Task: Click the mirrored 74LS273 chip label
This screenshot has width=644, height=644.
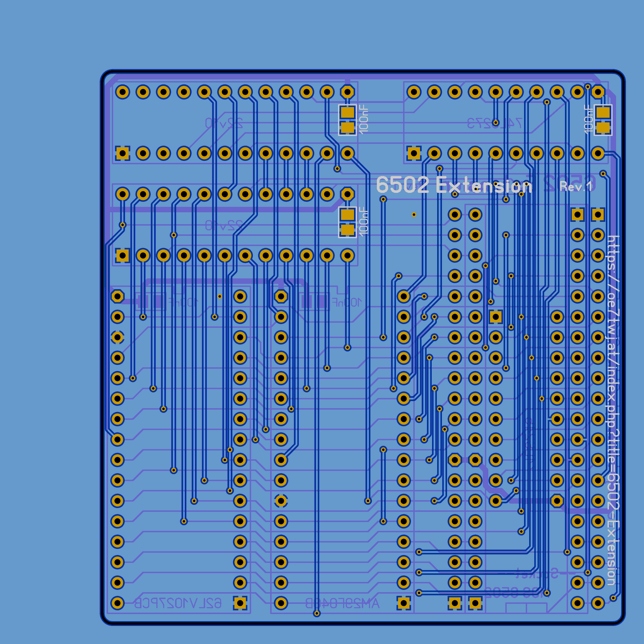Action: coord(494,123)
